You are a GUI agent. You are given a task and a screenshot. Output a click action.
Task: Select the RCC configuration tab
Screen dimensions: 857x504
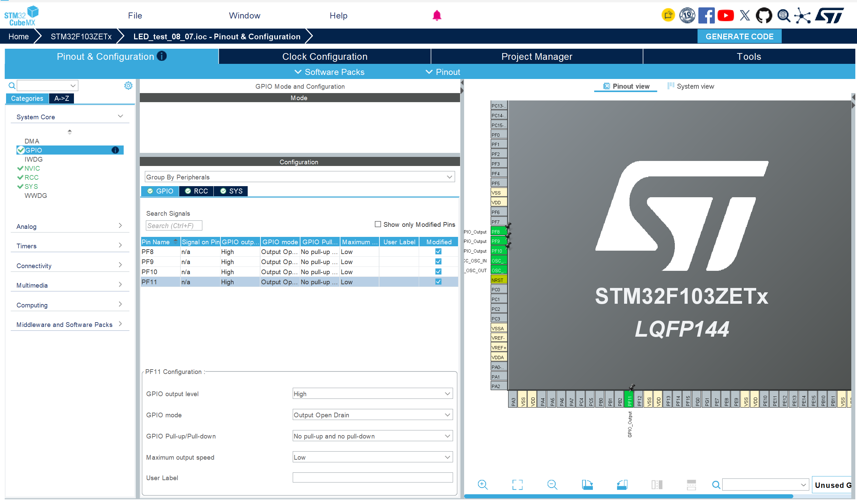(196, 191)
